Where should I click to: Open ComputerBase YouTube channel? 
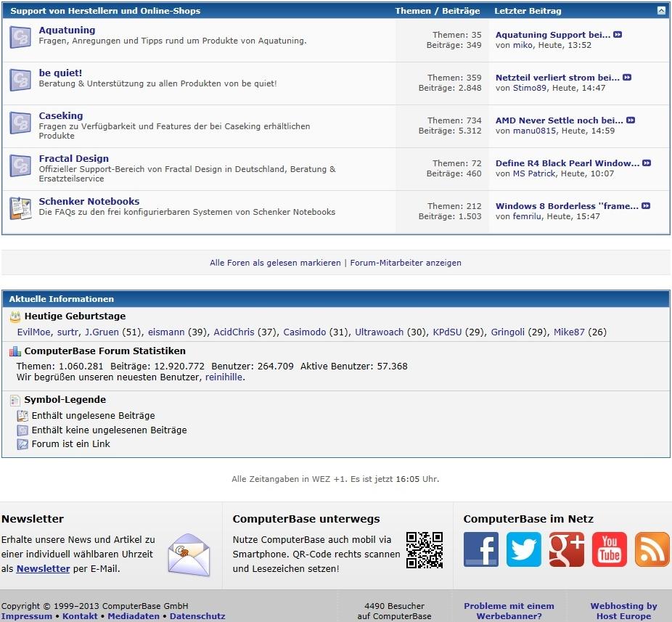[x=610, y=549]
